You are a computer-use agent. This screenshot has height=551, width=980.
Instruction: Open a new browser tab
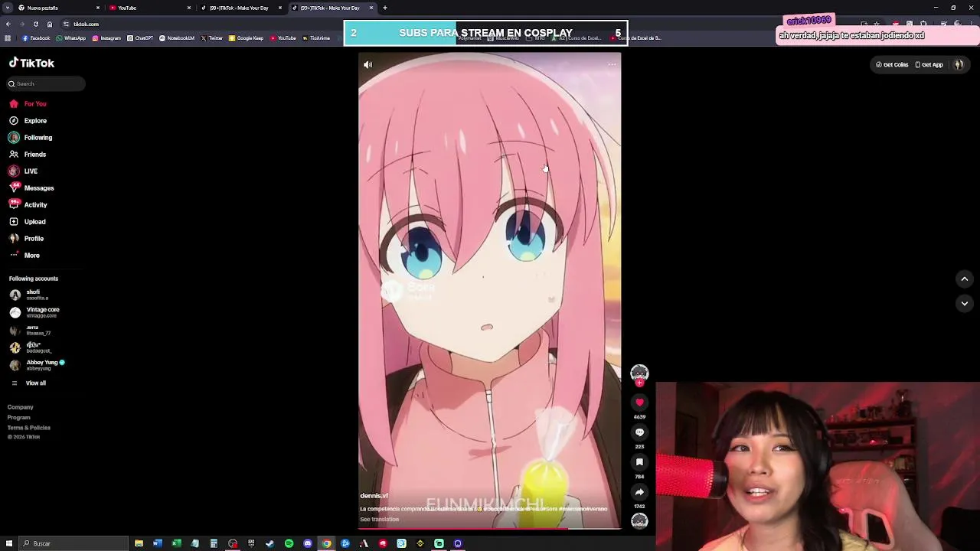pyautogui.click(x=385, y=8)
